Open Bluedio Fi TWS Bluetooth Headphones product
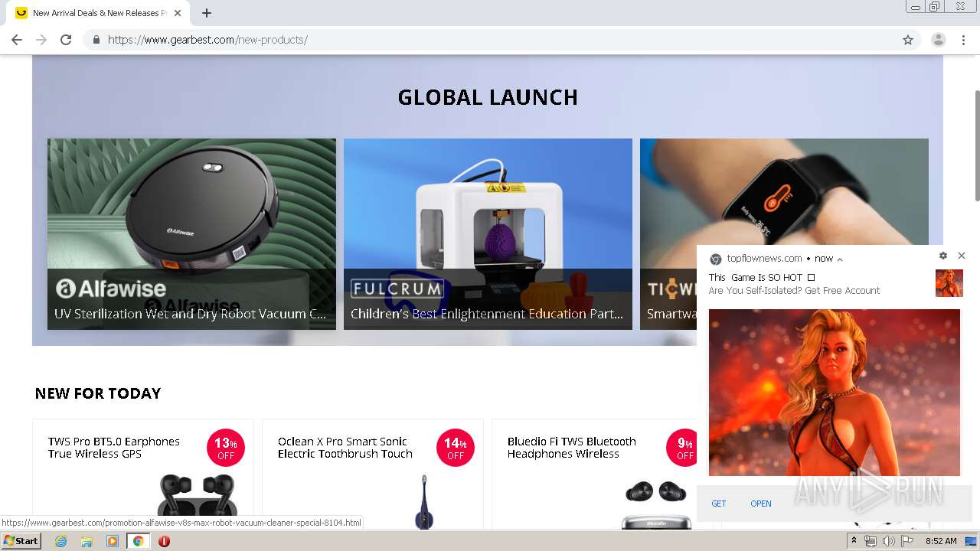Viewport: 980px width, 551px height. pos(572,448)
